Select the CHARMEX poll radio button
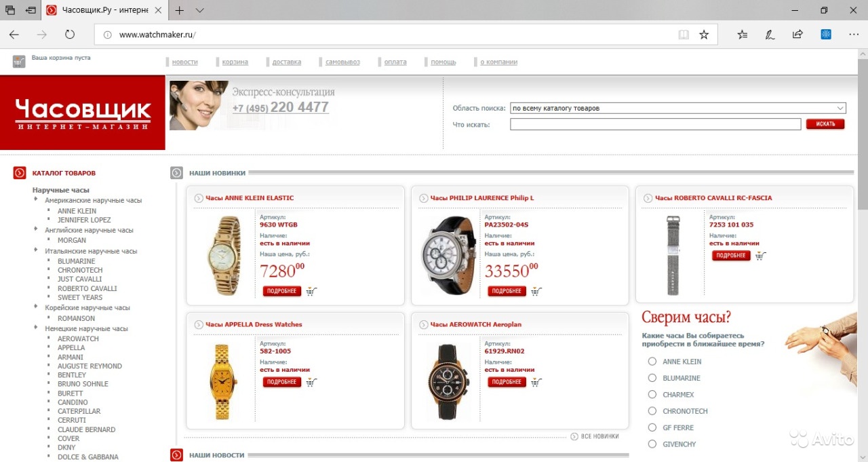 tap(652, 394)
